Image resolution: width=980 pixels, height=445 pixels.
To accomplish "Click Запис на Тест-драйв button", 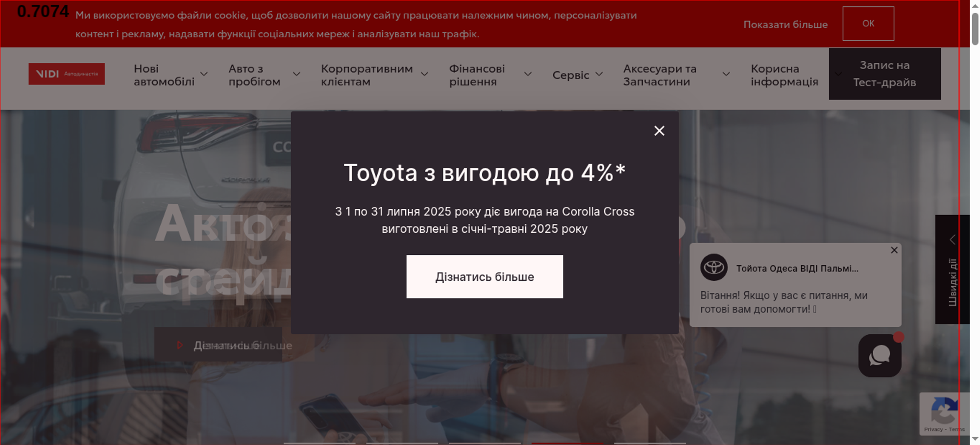I will pyautogui.click(x=884, y=74).
